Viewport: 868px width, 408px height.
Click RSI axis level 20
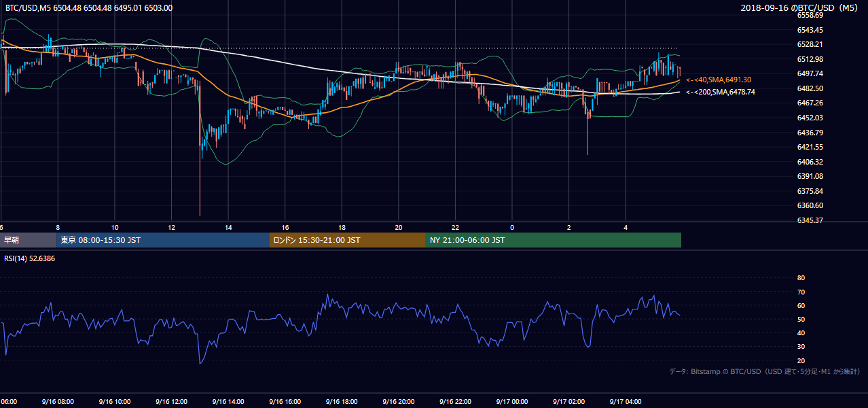coord(801,360)
